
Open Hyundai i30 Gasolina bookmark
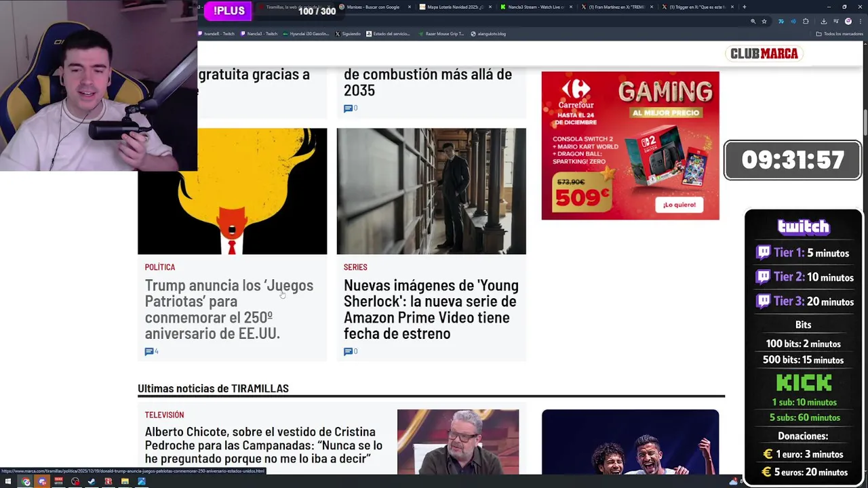pyautogui.click(x=306, y=33)
